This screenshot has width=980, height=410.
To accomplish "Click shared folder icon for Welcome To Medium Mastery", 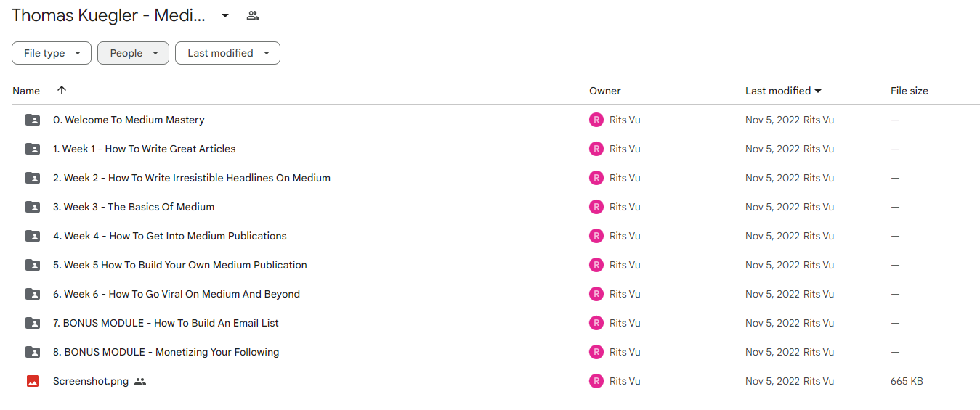I will coord(33,120).
